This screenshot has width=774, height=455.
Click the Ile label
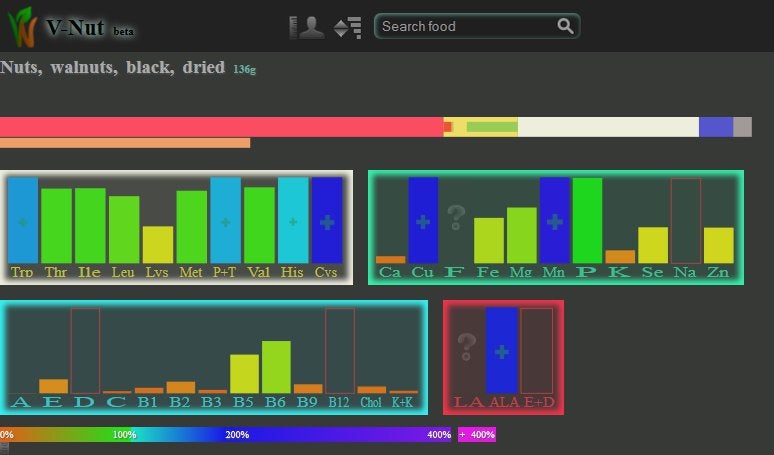coord(89,272)
